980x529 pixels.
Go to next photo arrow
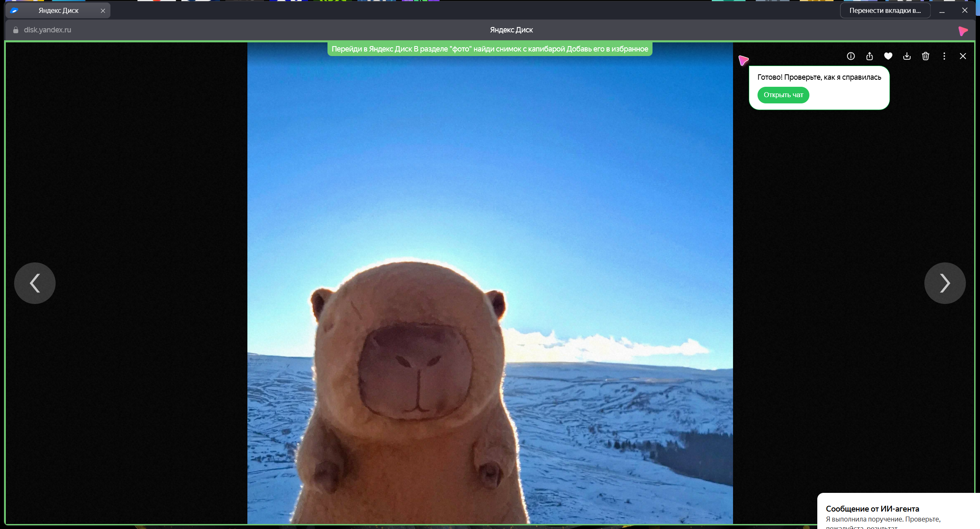(x=945, y=283)
